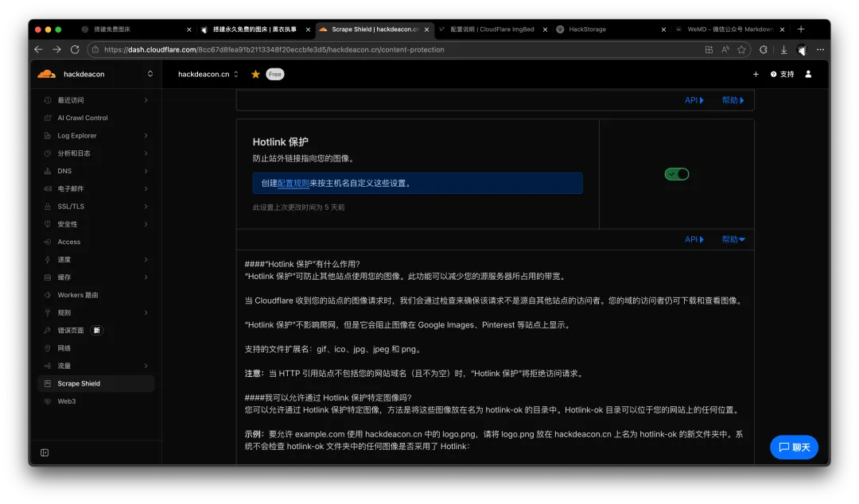Viewport: 859px width, 504px height.
Task: Open browser downloads icon
Action: tap(784, 49)
